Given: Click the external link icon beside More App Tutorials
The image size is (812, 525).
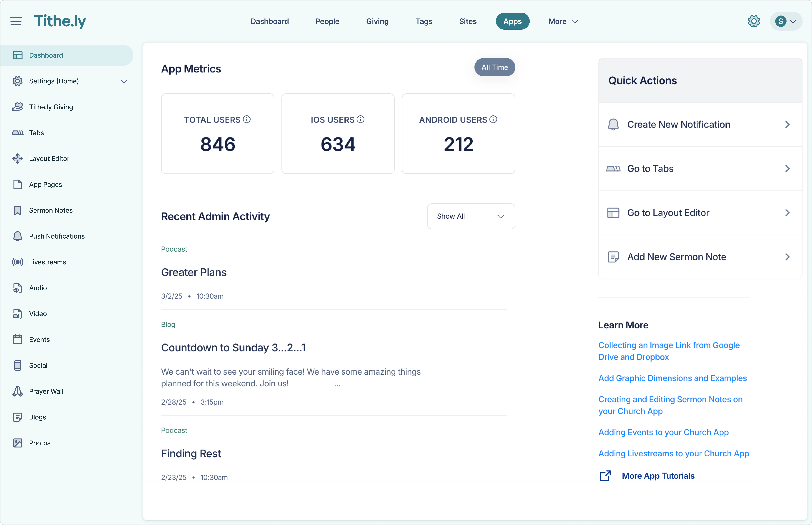Looking at the screenshot, I should (605, 476).
